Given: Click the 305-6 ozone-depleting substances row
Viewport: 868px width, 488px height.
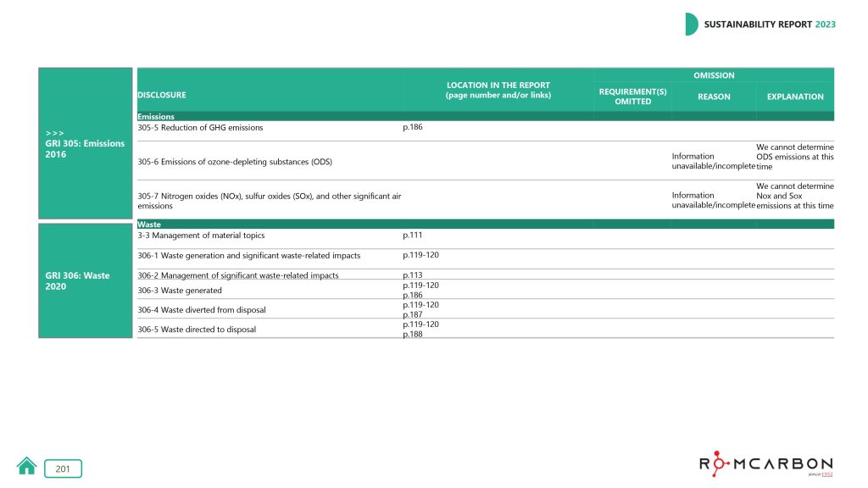Looking at the screenshot, I should pyautogui.click(x=234, y=161).
